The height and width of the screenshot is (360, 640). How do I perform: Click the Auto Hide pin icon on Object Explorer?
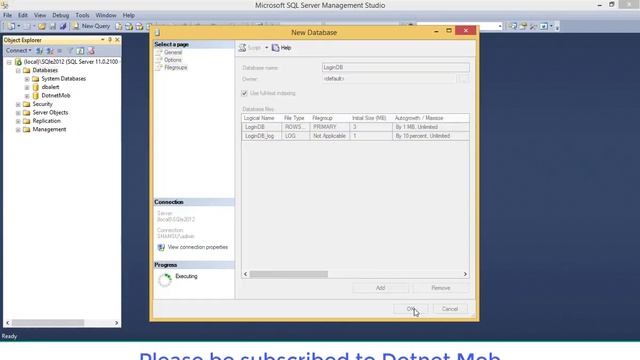pos(110,40)
